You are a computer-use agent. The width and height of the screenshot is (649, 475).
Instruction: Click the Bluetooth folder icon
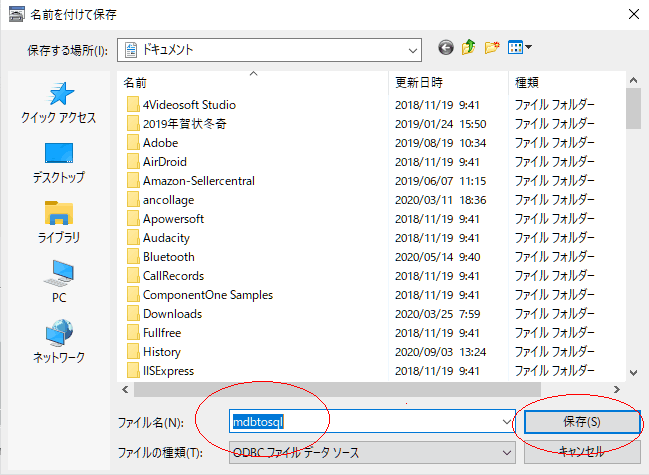[x=133, y=257]
